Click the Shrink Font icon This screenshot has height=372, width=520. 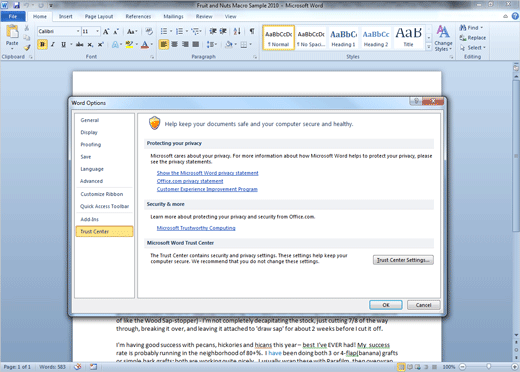coord(116,32)
